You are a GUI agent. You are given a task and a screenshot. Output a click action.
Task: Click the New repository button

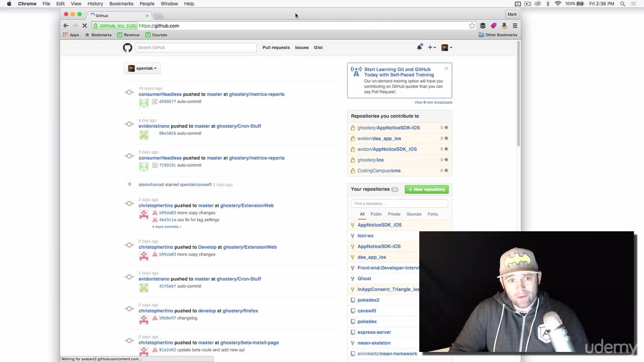pos(427,190)
